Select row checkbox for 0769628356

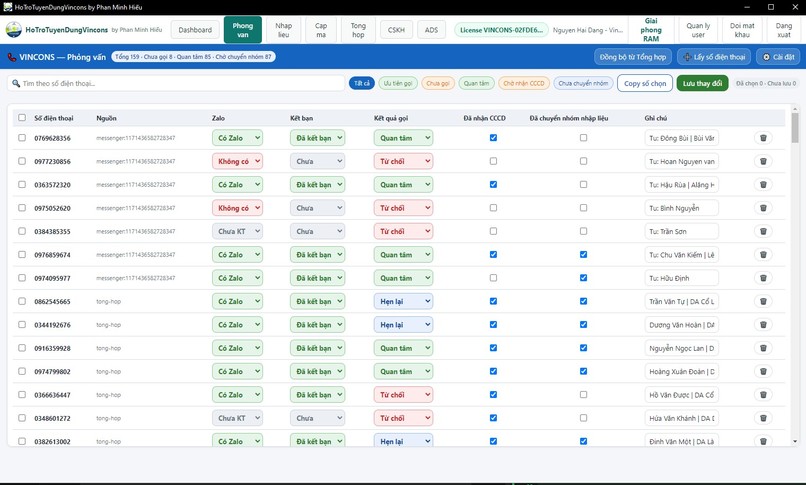click(x=22, y=138)
